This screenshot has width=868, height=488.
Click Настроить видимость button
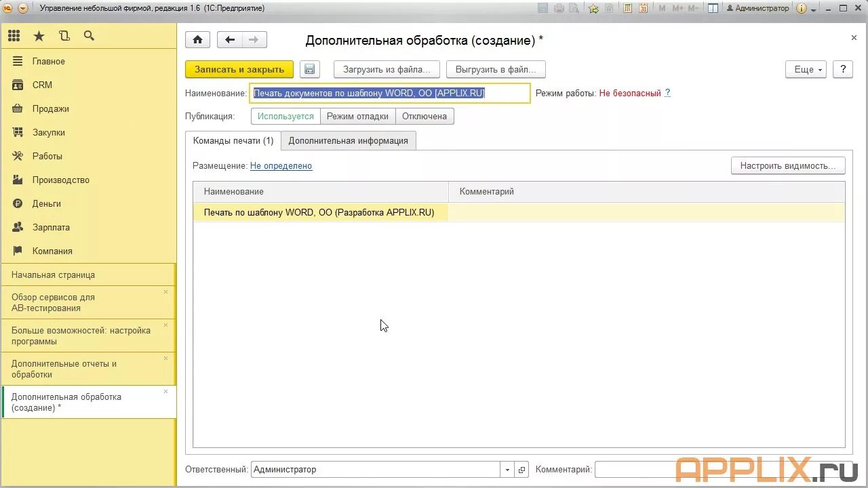(788, 165)
